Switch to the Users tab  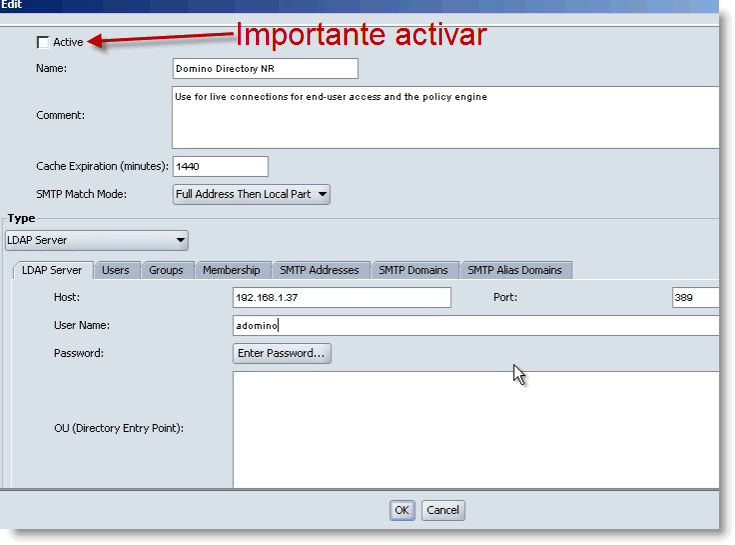116,270
